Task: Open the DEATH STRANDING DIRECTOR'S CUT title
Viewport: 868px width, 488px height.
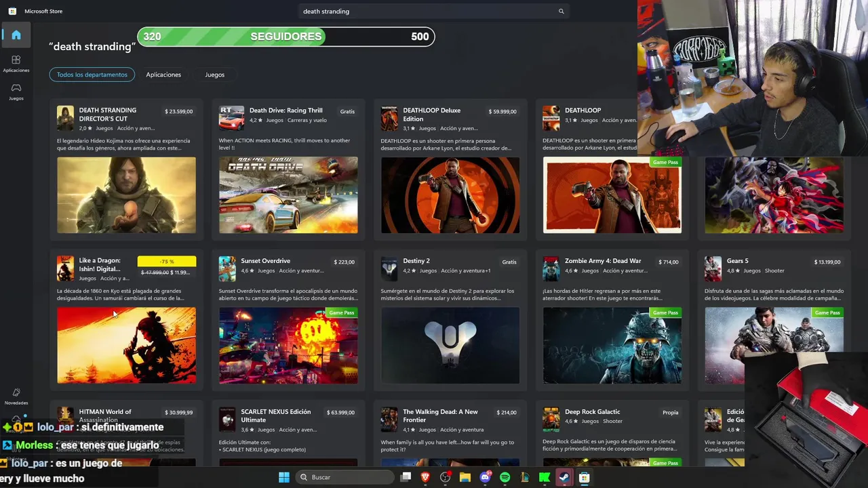Action: (108, 115)
